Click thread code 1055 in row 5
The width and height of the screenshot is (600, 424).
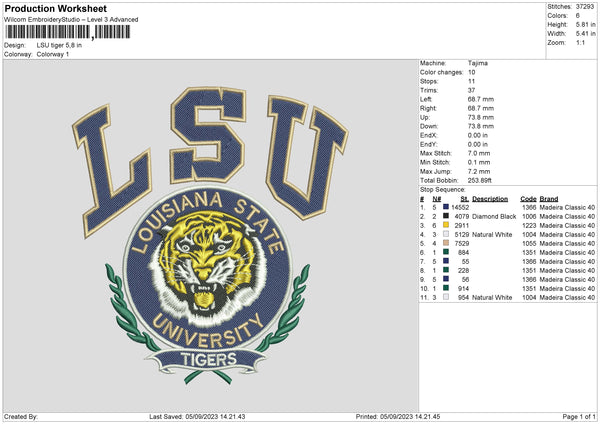(529, 243)
